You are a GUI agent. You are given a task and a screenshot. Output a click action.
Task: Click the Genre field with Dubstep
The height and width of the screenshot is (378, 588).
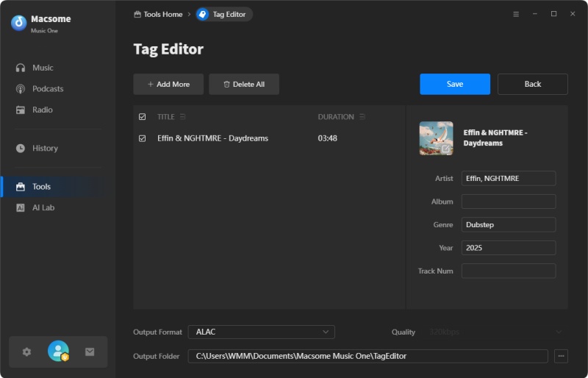tap(509, 224)
